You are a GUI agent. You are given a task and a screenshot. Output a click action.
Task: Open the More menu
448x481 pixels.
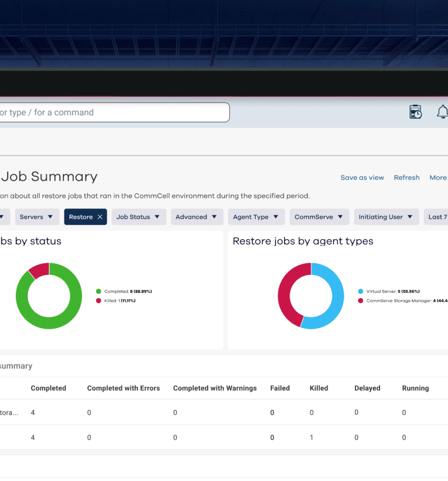click(438, 178)
